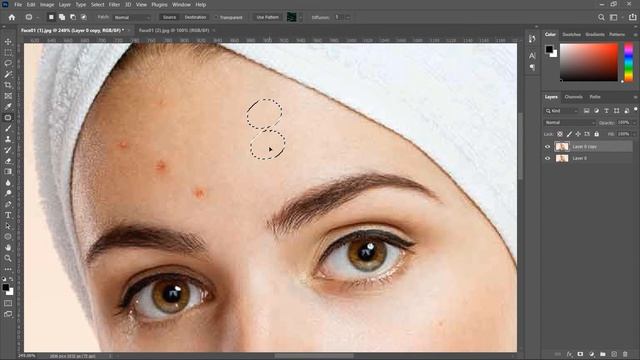The width and height of the screenshot is (640, 360).
Task: Open the Color panel flyout menu
Action: [635, 35]
